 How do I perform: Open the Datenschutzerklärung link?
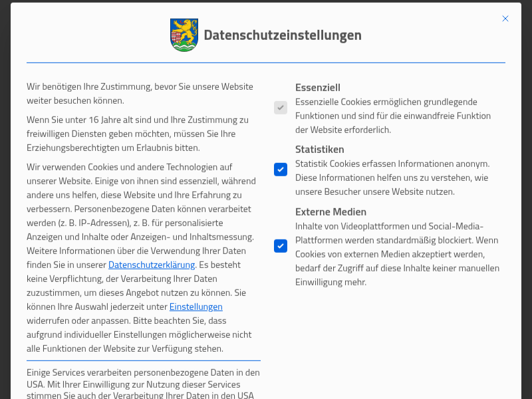tap(151, 265)
